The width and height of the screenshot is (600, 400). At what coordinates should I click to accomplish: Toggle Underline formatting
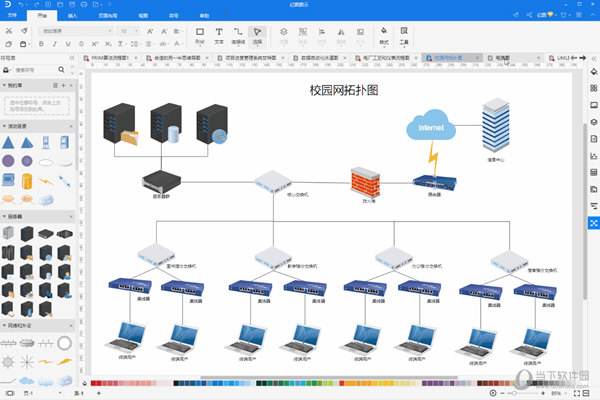coord(68,44)
